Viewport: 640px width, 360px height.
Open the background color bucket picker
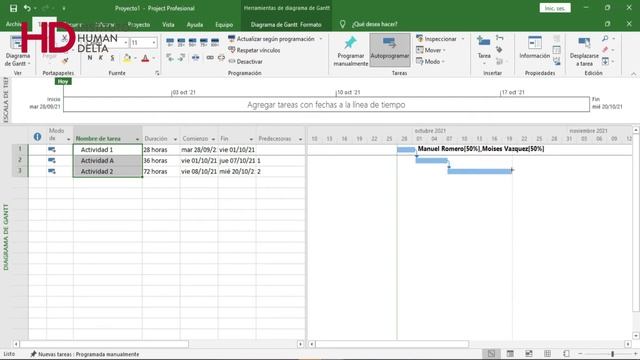127,58
